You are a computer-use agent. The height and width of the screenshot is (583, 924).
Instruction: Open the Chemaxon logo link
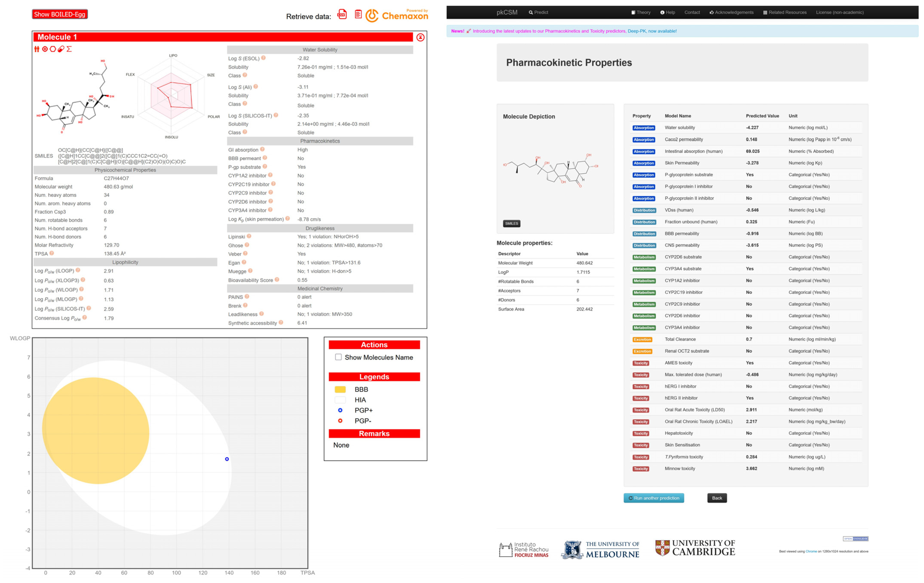click(x=397, y=15)
